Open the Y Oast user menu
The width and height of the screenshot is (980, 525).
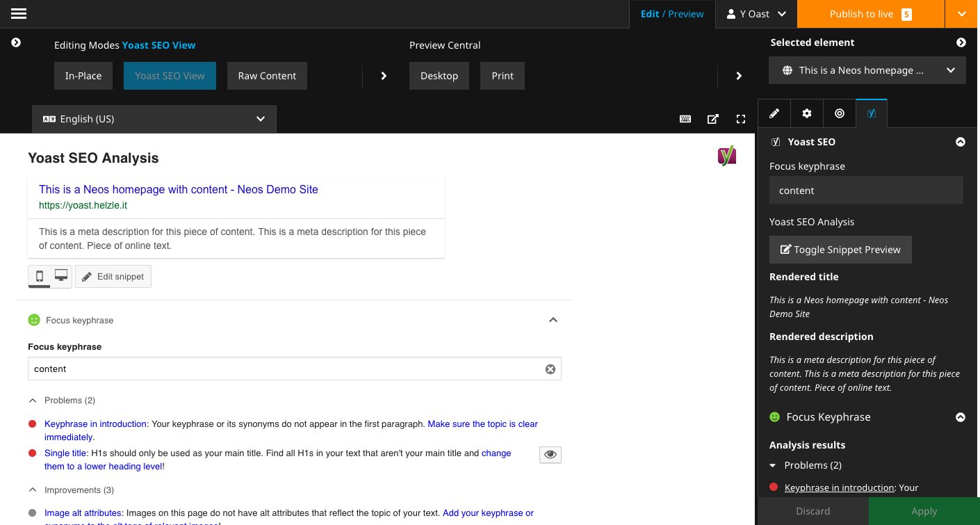click(756, 14)
